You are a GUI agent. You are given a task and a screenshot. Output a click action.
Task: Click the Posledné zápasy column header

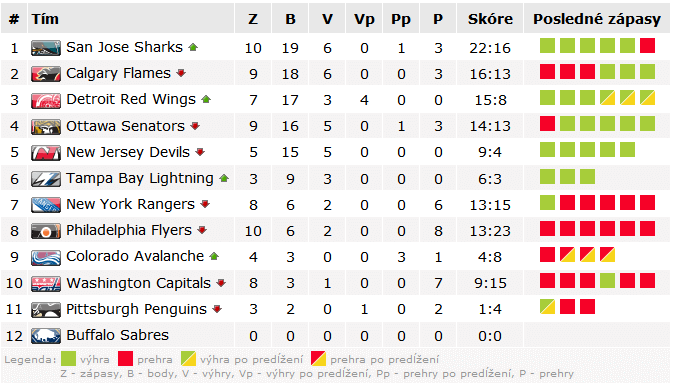coord(597,19)
